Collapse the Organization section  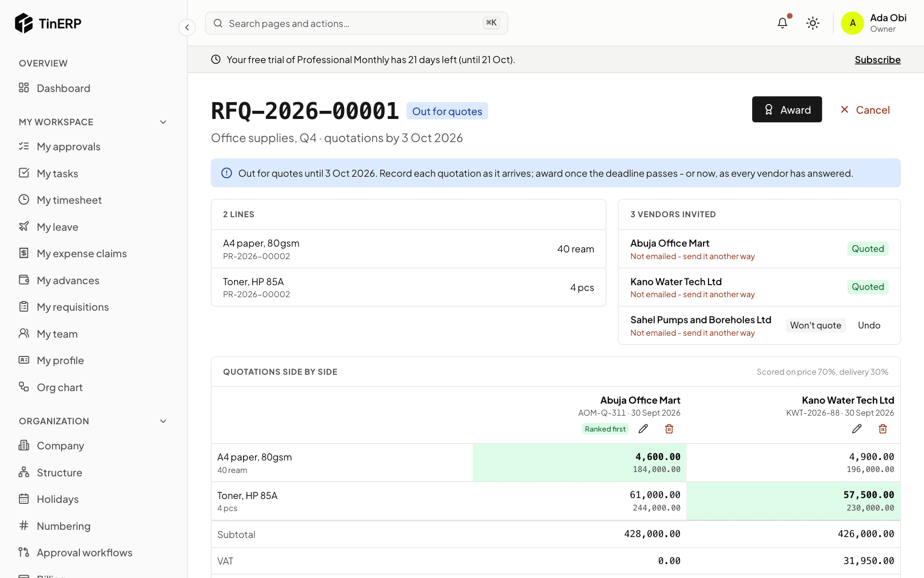click(163, 421)
